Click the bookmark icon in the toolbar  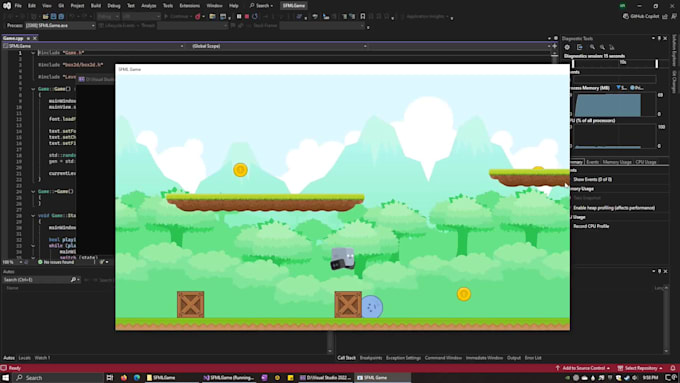click(x=363, y=16)
